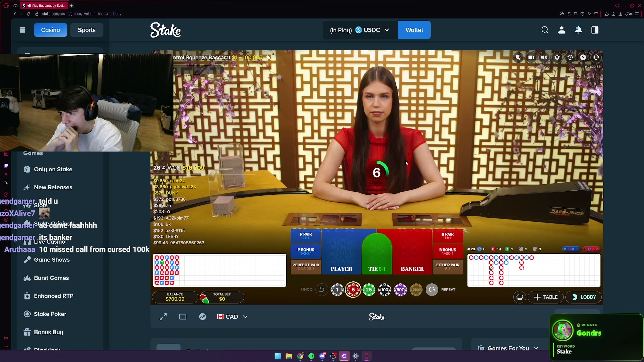Open Game Shows in sidebar

52,260
